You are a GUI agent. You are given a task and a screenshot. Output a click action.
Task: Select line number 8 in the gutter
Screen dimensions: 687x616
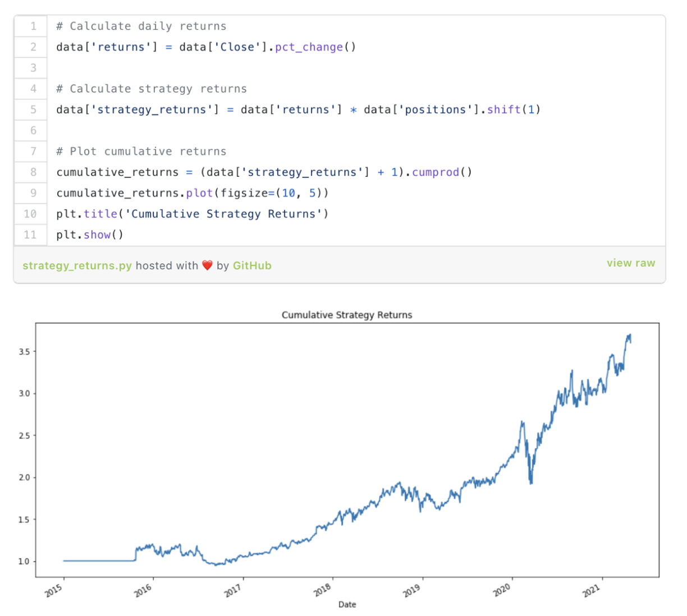coord(33,172)
